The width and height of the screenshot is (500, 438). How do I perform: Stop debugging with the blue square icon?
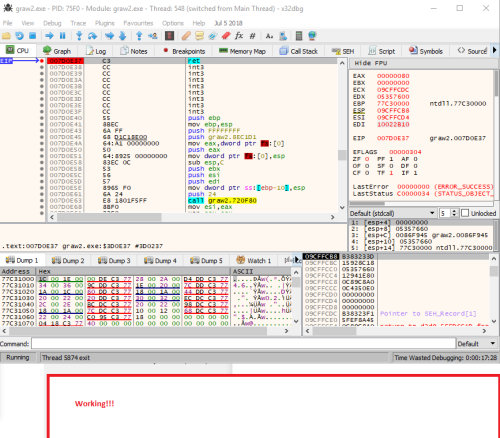pos(32,36)
